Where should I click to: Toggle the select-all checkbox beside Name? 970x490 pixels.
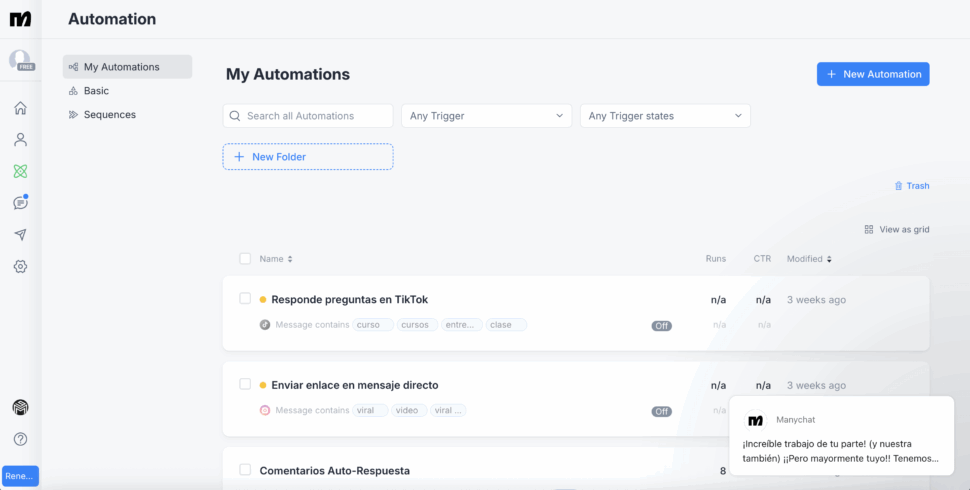[245, 259]
